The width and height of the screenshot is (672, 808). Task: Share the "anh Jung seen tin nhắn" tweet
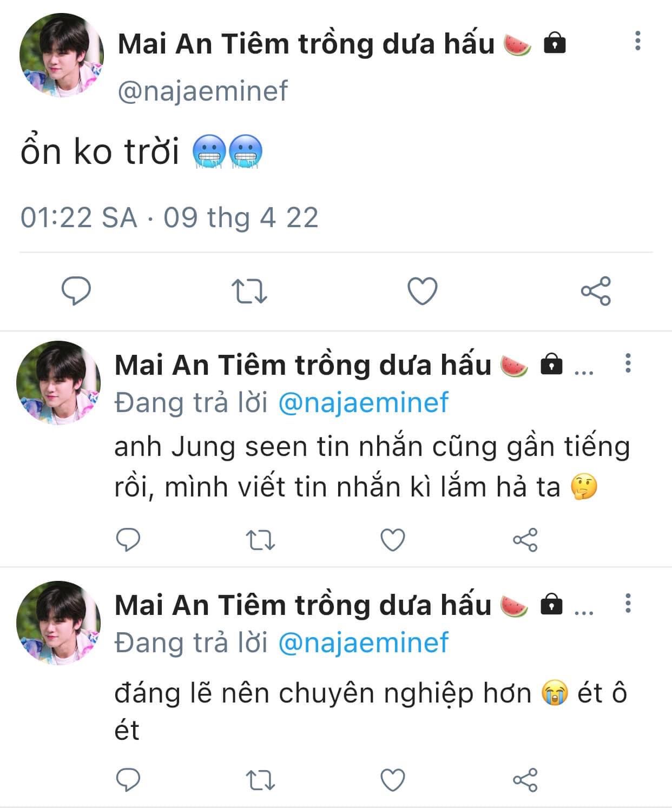click(525, 540)
